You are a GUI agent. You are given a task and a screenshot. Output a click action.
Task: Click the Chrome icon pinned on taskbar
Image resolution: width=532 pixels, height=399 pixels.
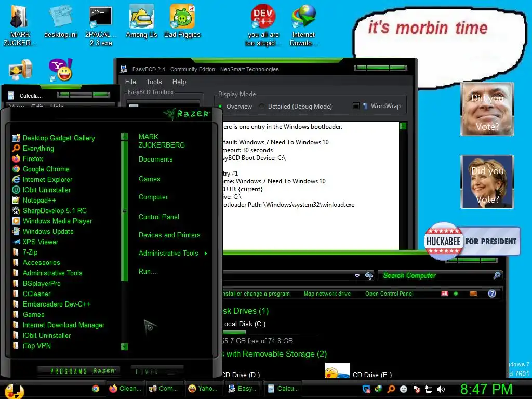96,389
